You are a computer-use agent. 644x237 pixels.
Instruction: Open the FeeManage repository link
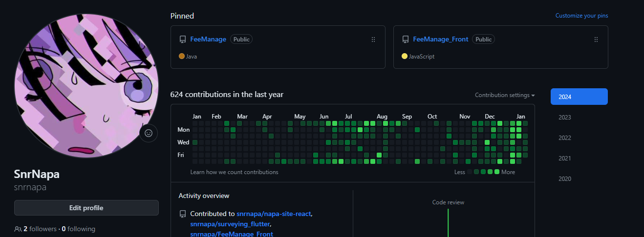[x=208, y=39]
